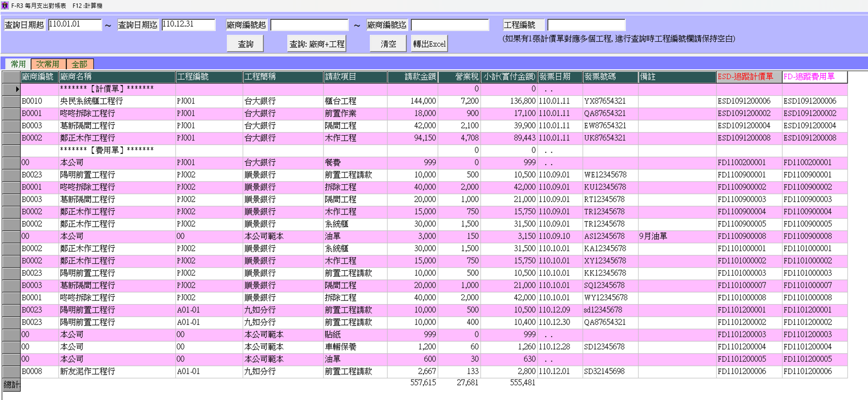The width and height of the screenshot is (868, 400).
Task: Click the 廠商編號迄 input field
Action: [450, 25]
